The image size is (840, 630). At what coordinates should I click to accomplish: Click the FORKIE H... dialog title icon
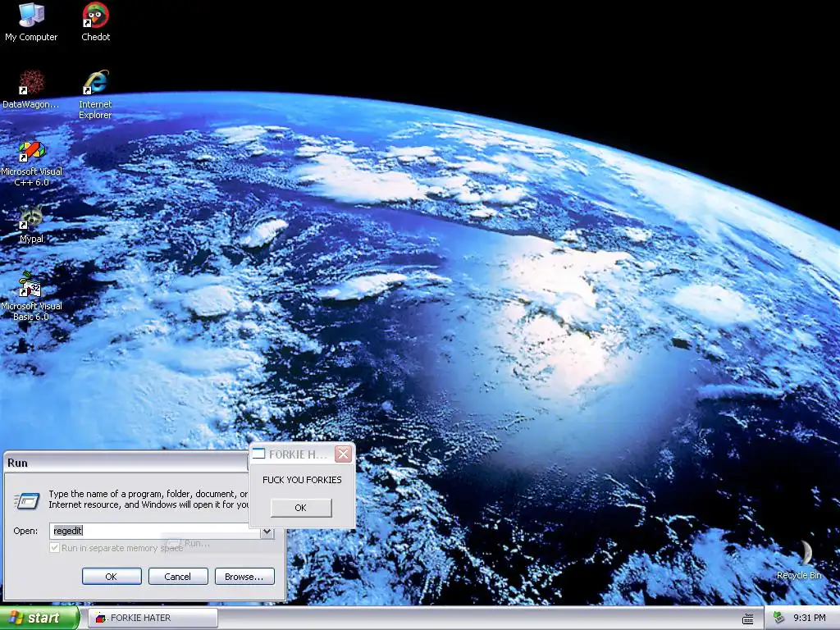pos(258,454)
